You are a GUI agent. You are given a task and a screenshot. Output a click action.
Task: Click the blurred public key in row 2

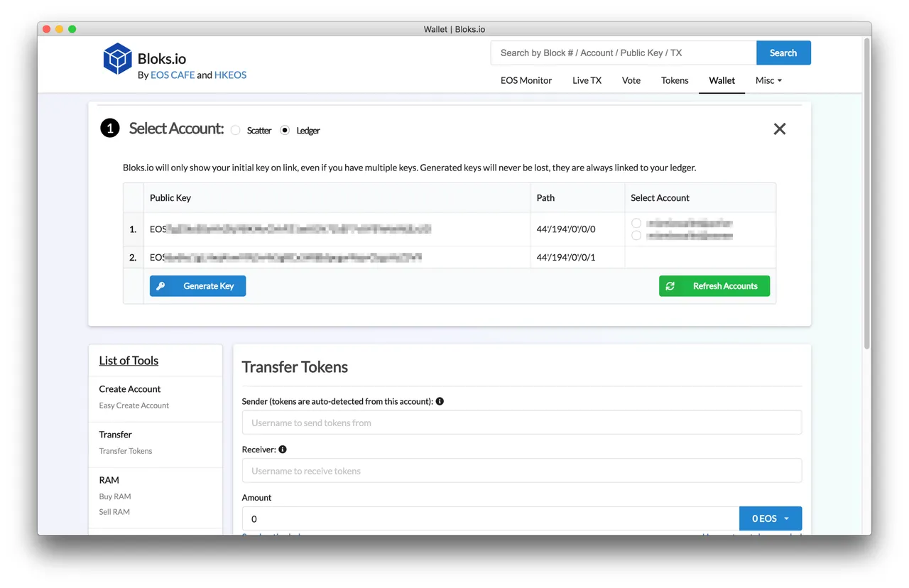pyautogui.click(x=286, y=257)
